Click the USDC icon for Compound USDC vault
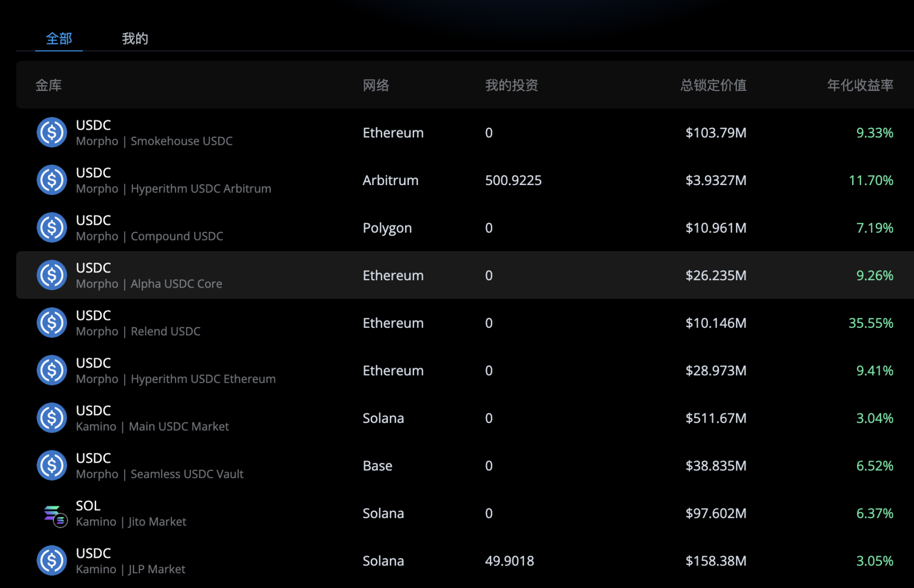914x588 pixels. 52,227
